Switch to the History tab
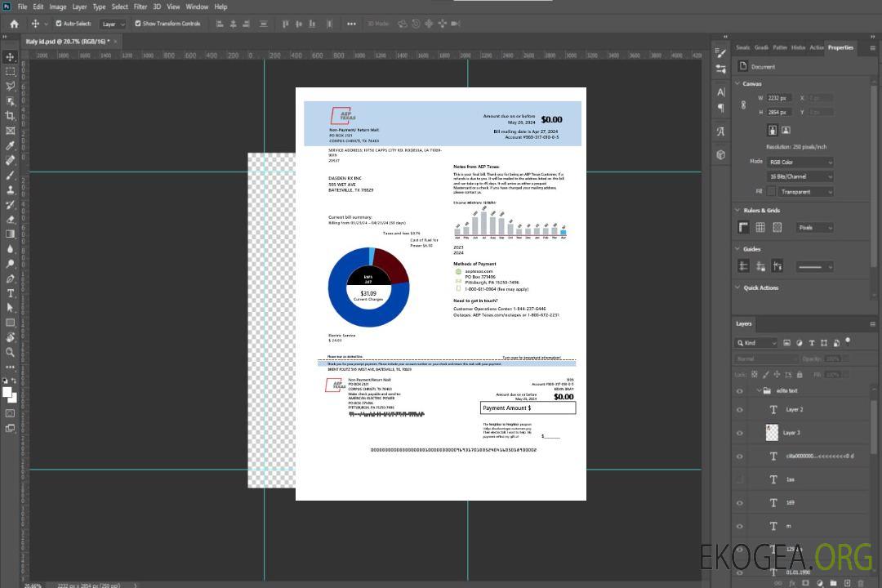Viewport: 882px width, 588px height. point(798,48)
